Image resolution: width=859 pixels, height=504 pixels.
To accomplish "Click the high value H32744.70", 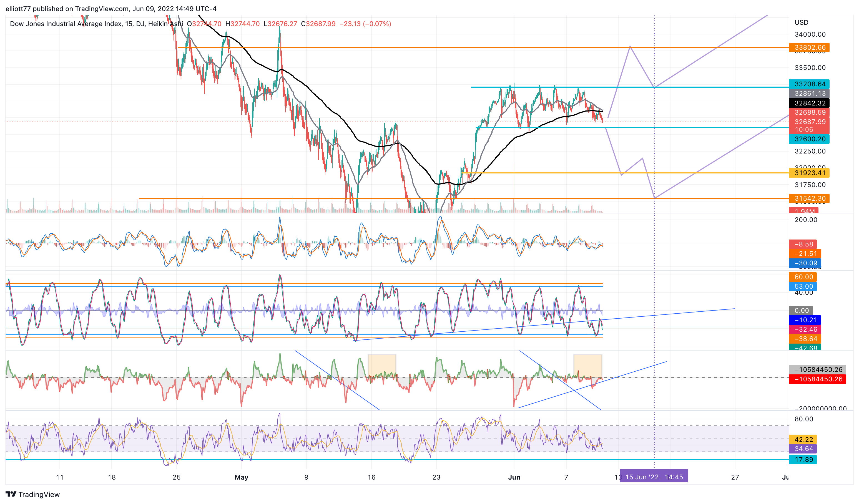I will click(x=242, y=24).
